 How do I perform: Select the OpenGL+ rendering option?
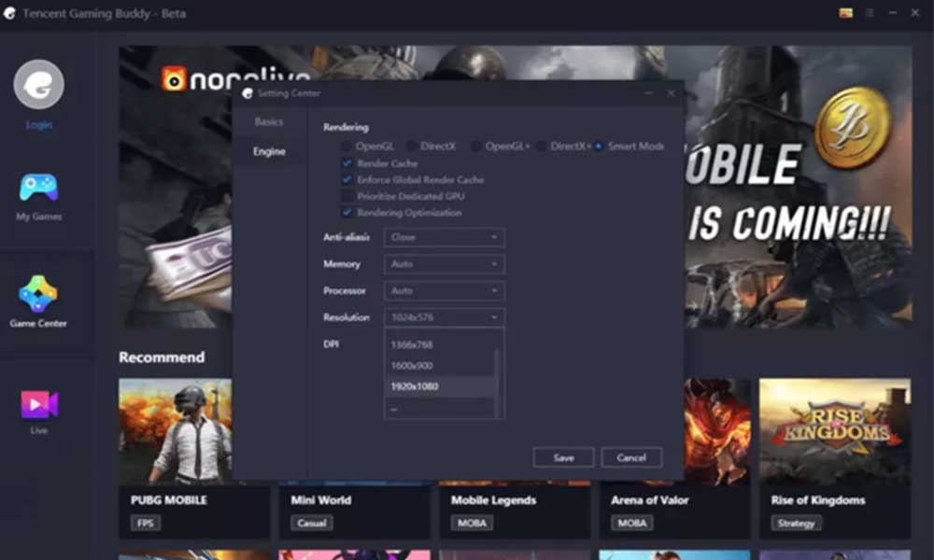pyautogui.click(x=475, y=146)
